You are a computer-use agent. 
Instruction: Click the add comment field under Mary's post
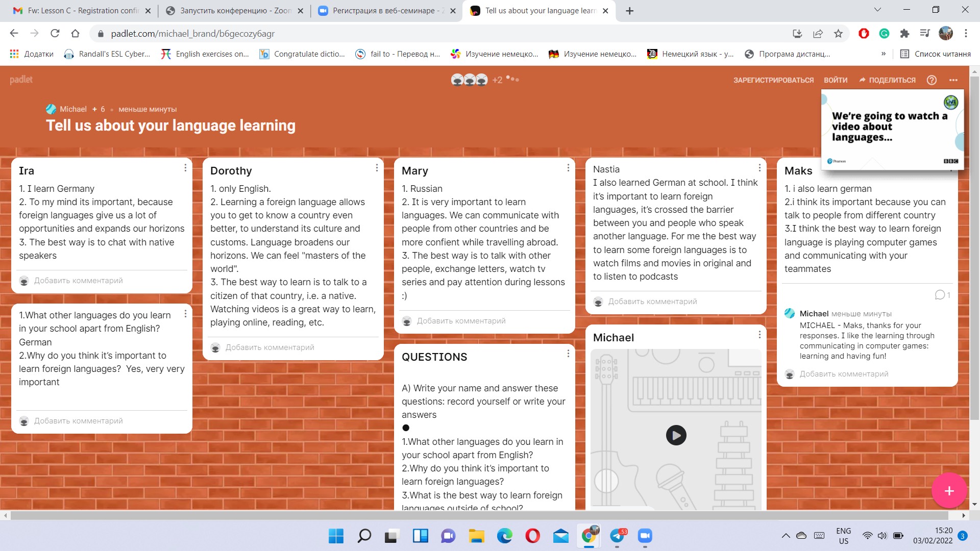click(461, 321)
